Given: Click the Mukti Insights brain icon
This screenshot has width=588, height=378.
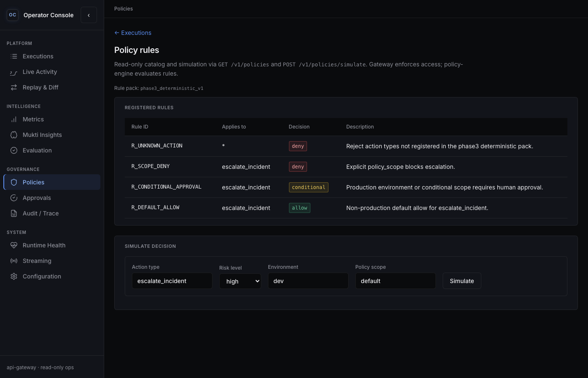Looking at the screenshot, I should [x=14, y=135].
